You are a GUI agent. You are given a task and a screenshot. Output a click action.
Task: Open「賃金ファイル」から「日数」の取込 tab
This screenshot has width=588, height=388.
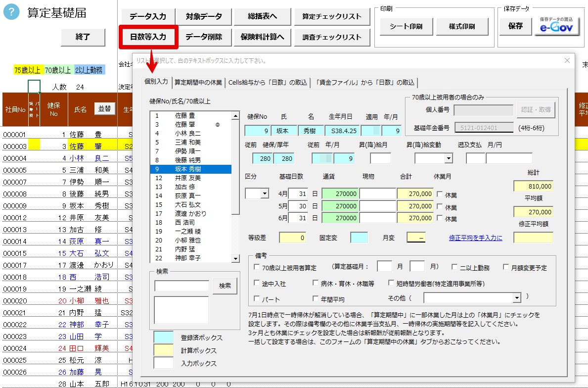point(364,83)
